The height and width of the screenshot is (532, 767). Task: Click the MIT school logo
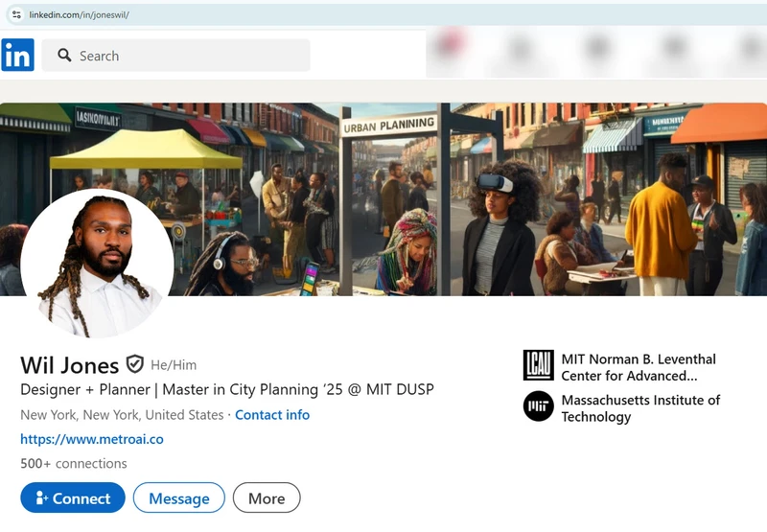pyautogui.click(x=538, y=406)
